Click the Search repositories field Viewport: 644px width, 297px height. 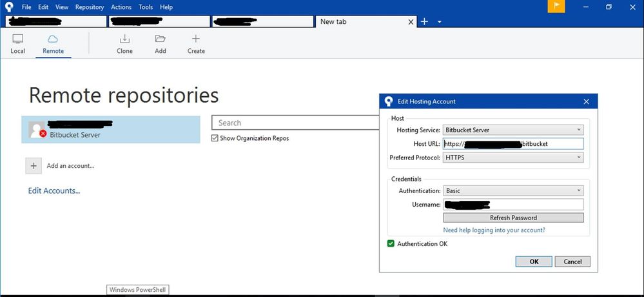295,123
